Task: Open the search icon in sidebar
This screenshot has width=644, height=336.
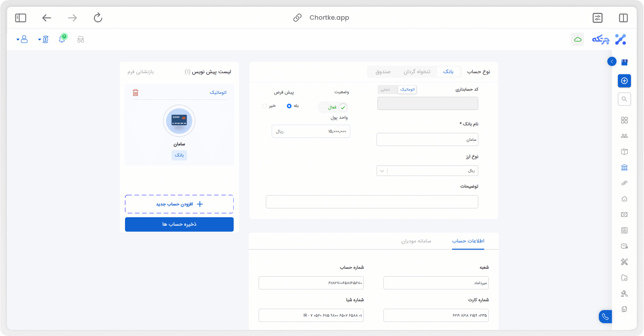Action: 624,99
